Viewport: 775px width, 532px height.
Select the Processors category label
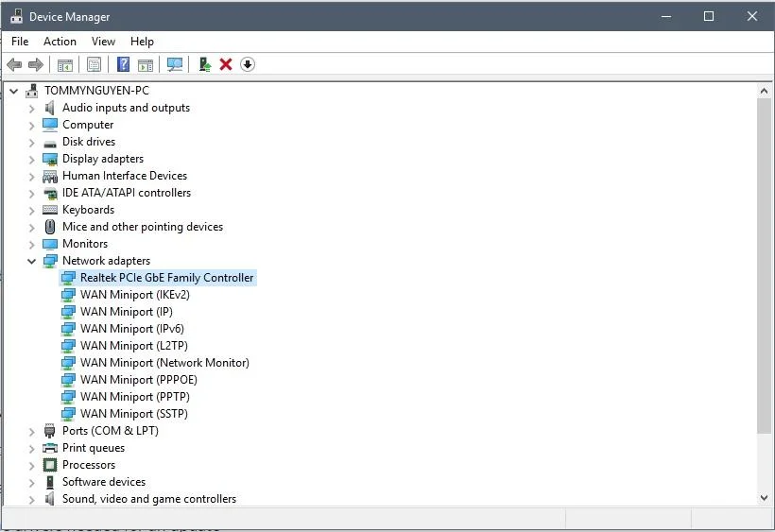click(x=89, y=465)
